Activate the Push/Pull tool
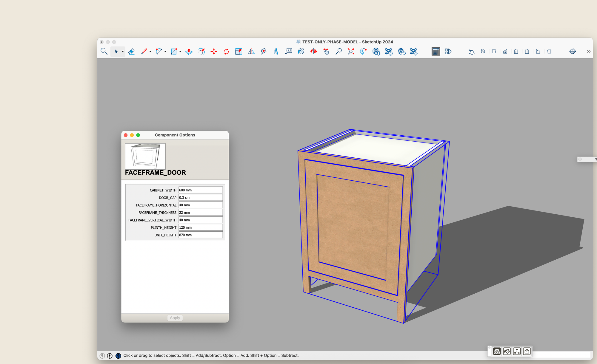597x364 pixels. [189, 52]
